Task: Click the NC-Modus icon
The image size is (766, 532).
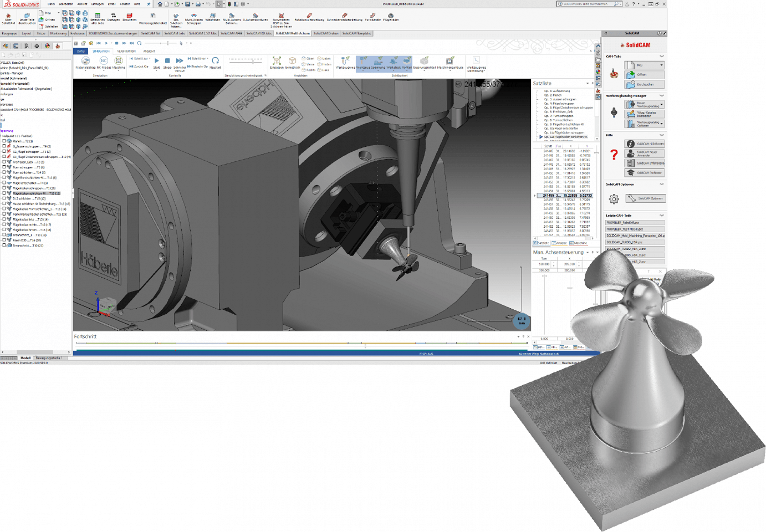Action: [x=104, y=60]
